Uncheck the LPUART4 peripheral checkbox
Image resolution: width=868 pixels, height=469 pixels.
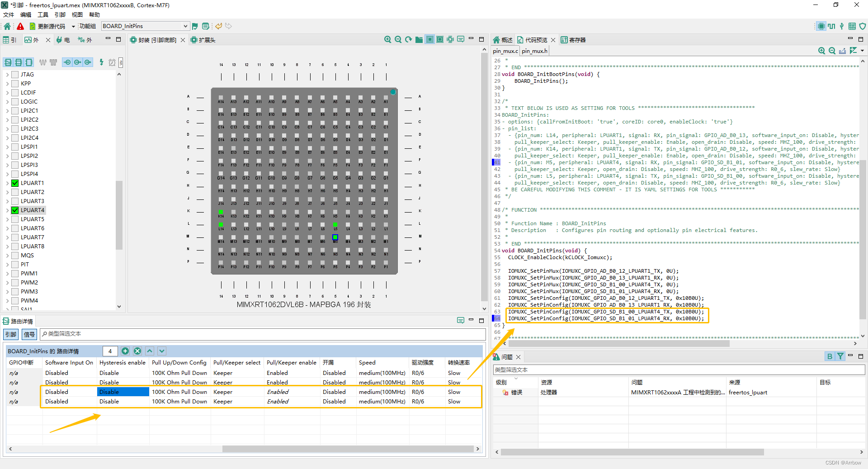[15, 210]
